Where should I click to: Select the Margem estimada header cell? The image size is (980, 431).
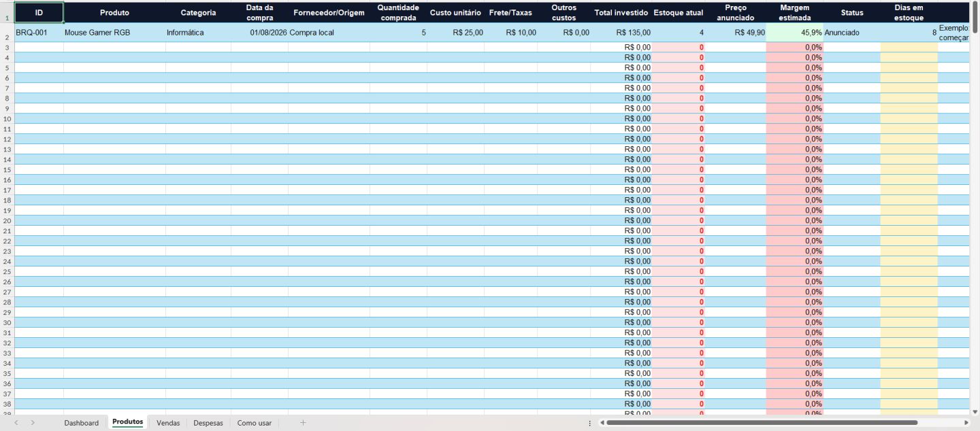tap(794, 12)
